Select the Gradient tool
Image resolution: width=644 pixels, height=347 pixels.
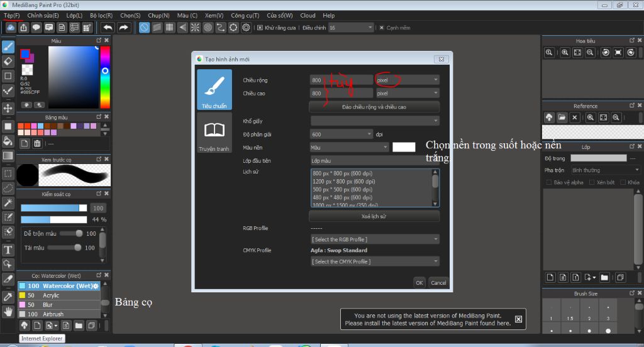pos(8,156)
